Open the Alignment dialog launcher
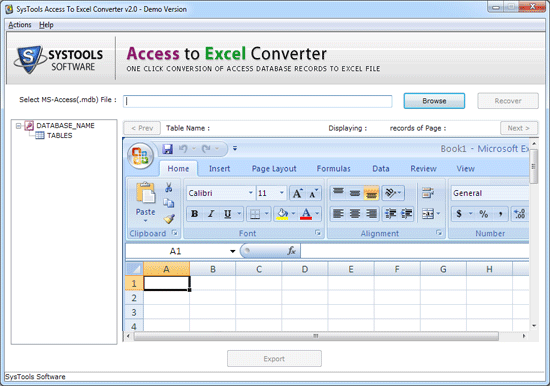This screenshot has width=550, height=386. [x=439, y=233]
